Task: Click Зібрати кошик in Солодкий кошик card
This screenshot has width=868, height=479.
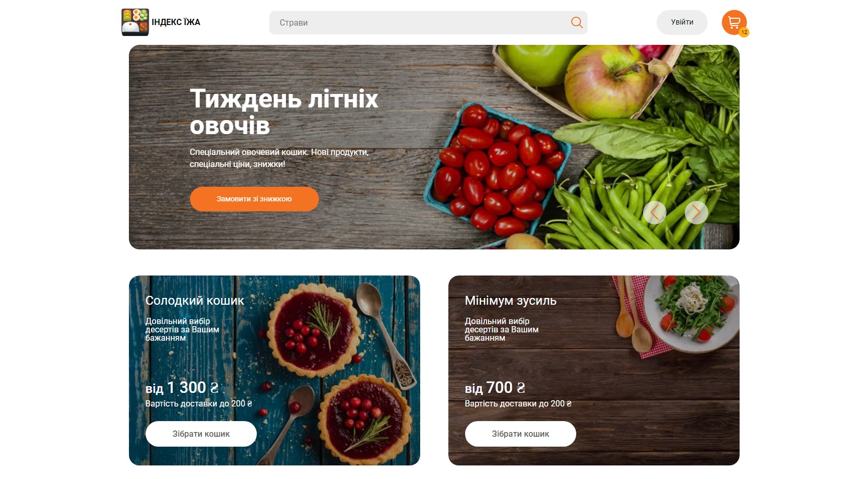Action: pyautogui.click(x=201, y=434)
